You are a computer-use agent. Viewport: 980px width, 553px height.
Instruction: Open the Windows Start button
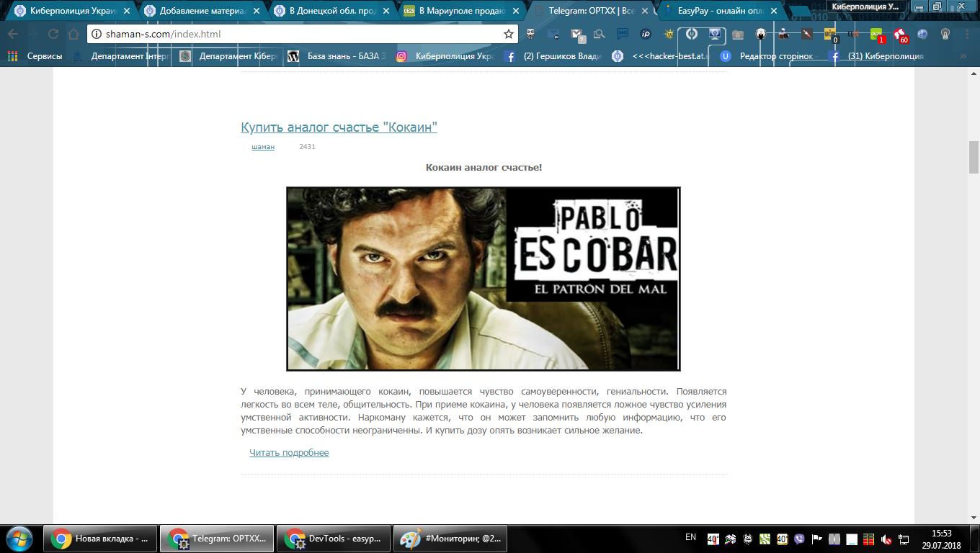click(19, 539)
